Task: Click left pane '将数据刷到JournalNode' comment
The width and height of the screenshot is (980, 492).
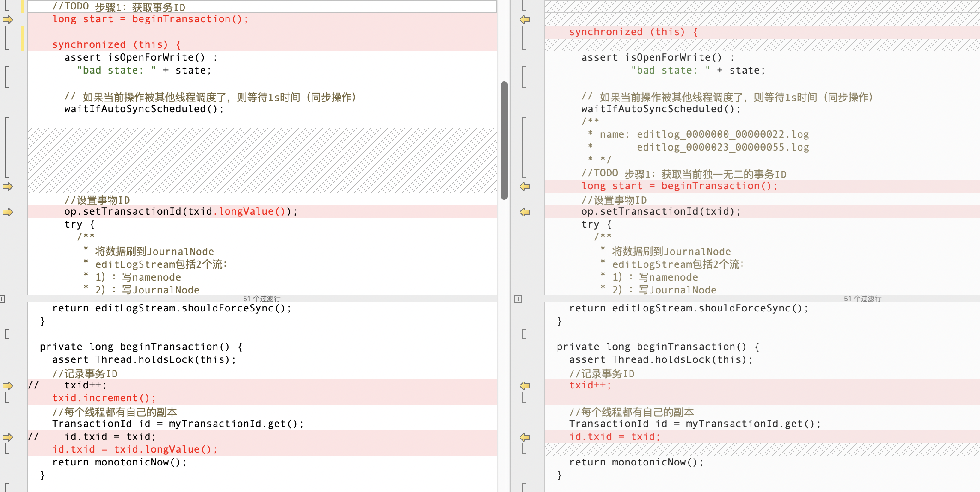Action: [x=154, y=251]
